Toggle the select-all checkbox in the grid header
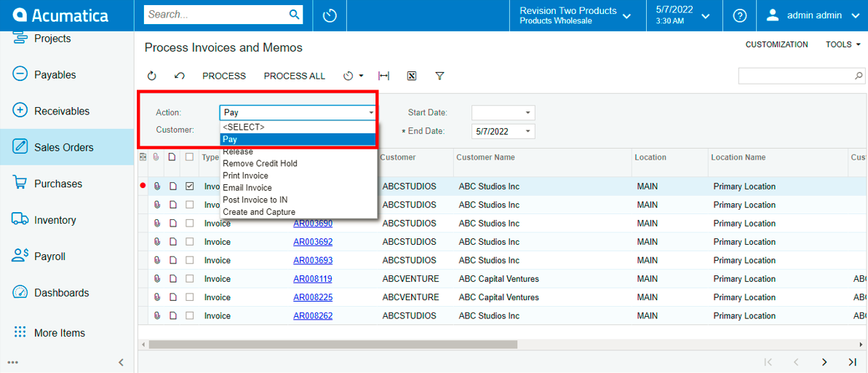 point(189,157)
